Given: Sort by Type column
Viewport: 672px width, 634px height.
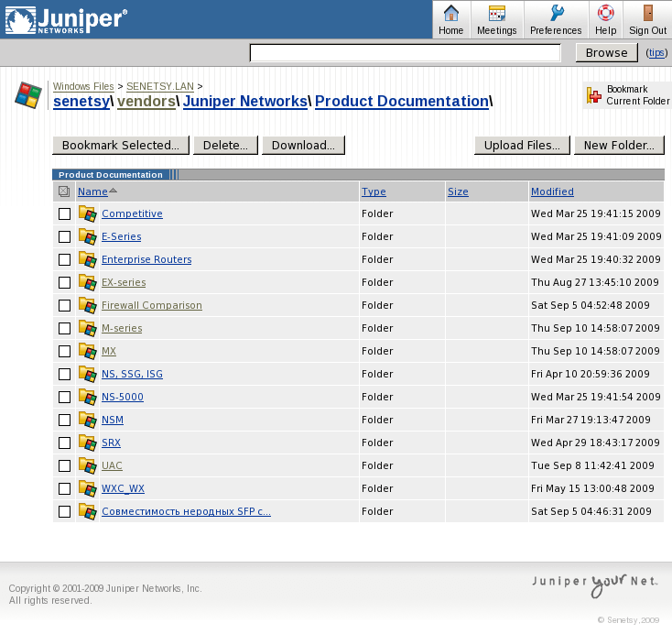Looking at the screenshot, I should (x=374, y=191).
